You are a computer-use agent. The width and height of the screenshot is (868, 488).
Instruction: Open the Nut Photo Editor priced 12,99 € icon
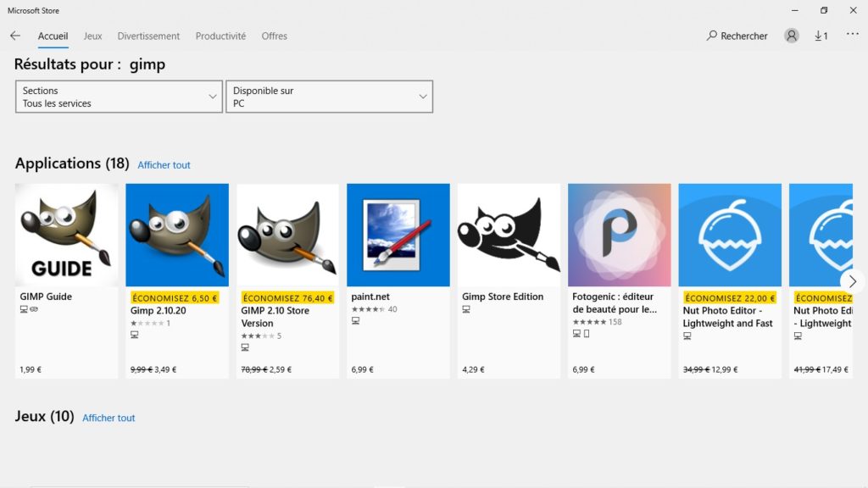(x=730, y=236)
